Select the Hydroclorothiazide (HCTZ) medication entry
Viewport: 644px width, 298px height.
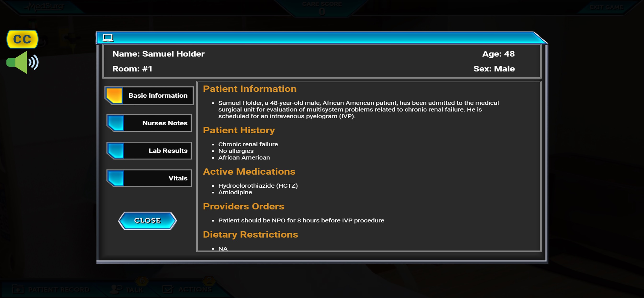tap(258, 185)
